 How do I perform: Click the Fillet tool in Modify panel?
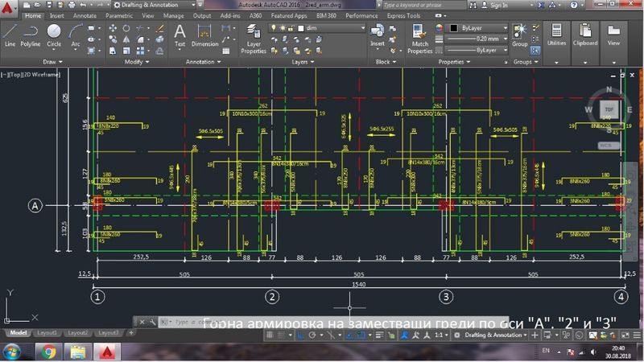140,39
